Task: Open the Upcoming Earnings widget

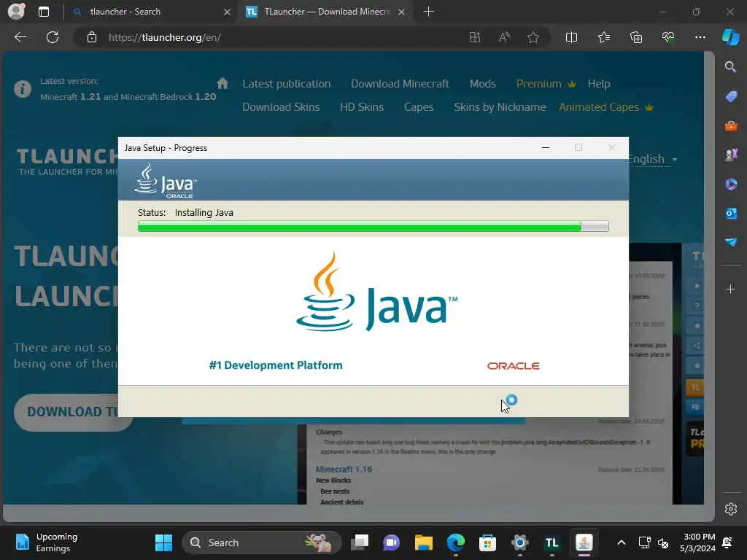Action: point(46,542)
